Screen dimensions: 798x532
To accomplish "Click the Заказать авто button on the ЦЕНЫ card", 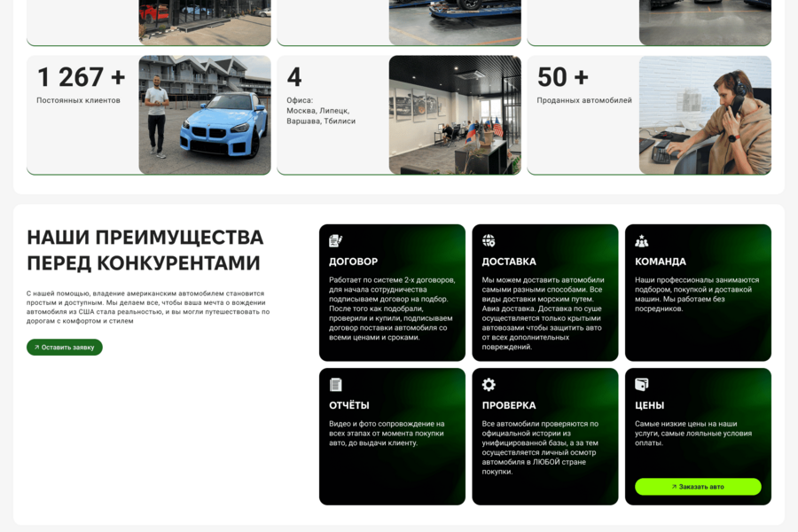I will pos(698,486).
